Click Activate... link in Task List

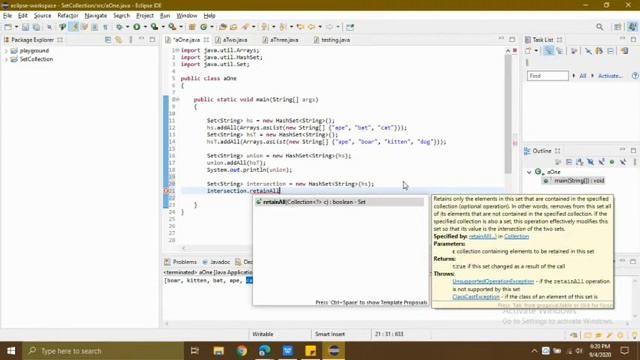coord(610,76)
